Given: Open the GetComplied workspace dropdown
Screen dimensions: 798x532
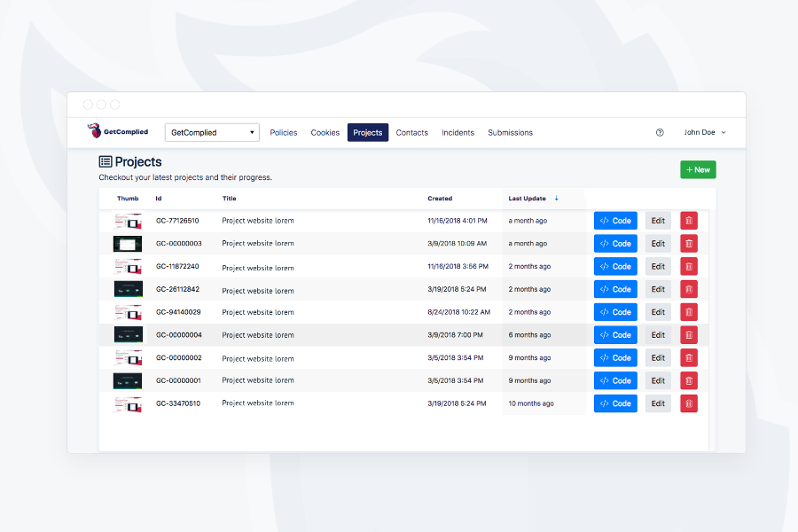Looking at the screenshot, I should [x=211, y=131].
